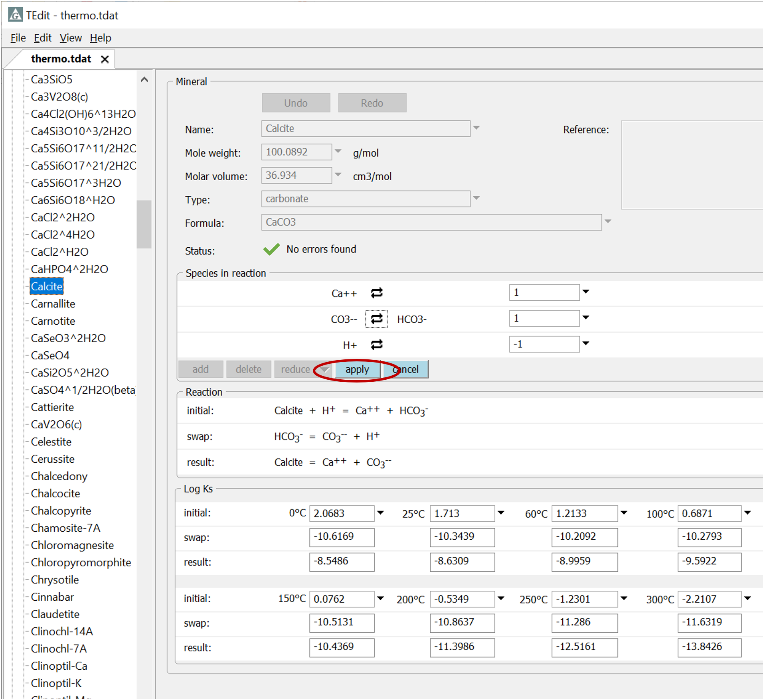The image size is (763, 700).
Task: Select Carnotite in the mineral list
Action: tap(53, 321)
